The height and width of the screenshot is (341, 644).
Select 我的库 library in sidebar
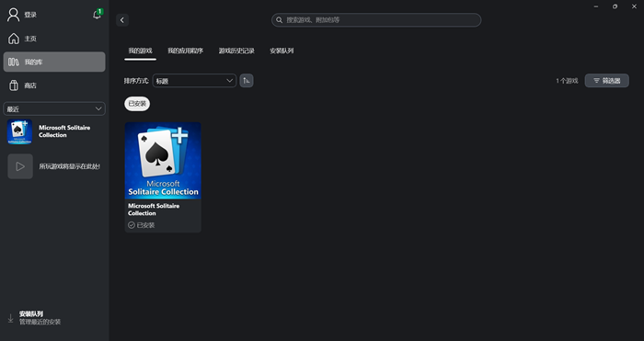click(x=54, y=62)
